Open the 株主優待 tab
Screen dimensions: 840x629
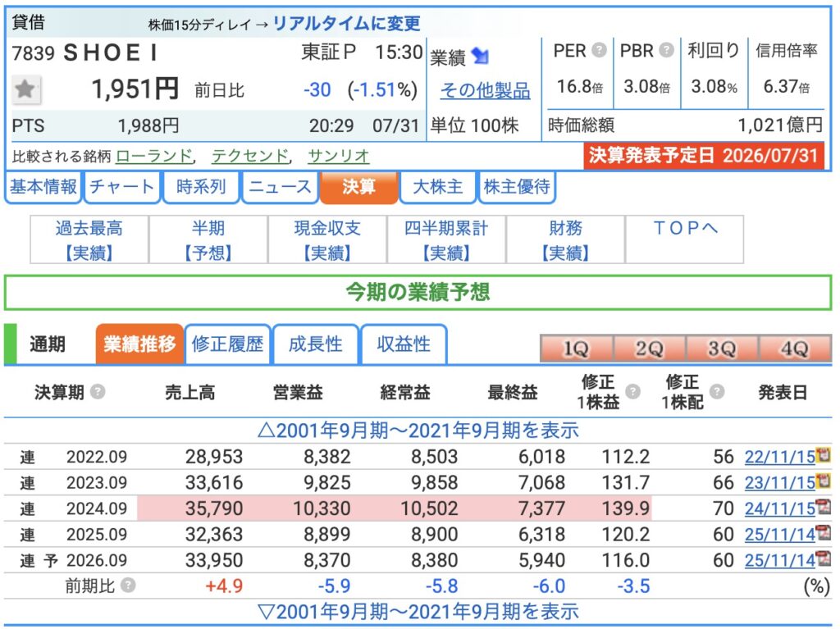click(517, 187)
